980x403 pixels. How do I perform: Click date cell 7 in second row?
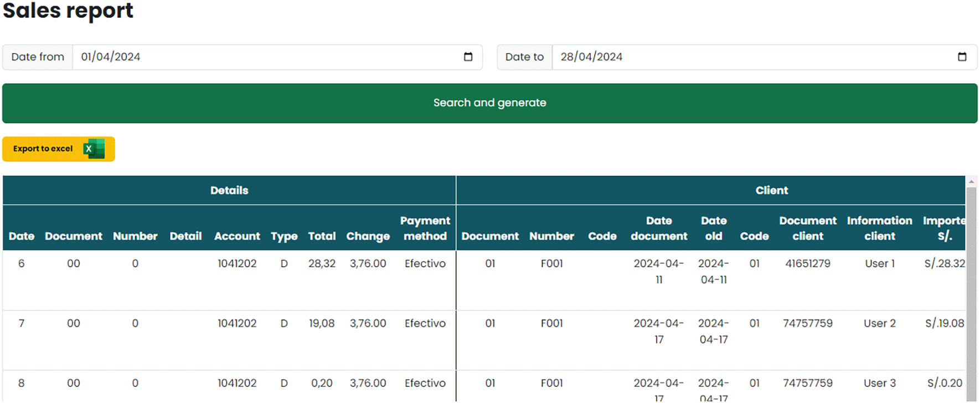[x=22, y=324]
